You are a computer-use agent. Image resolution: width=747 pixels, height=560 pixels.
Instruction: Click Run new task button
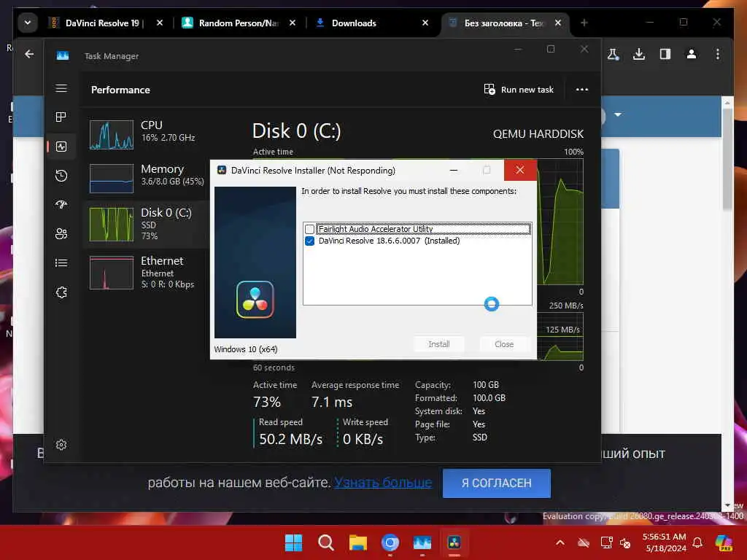tap(519, 90)
